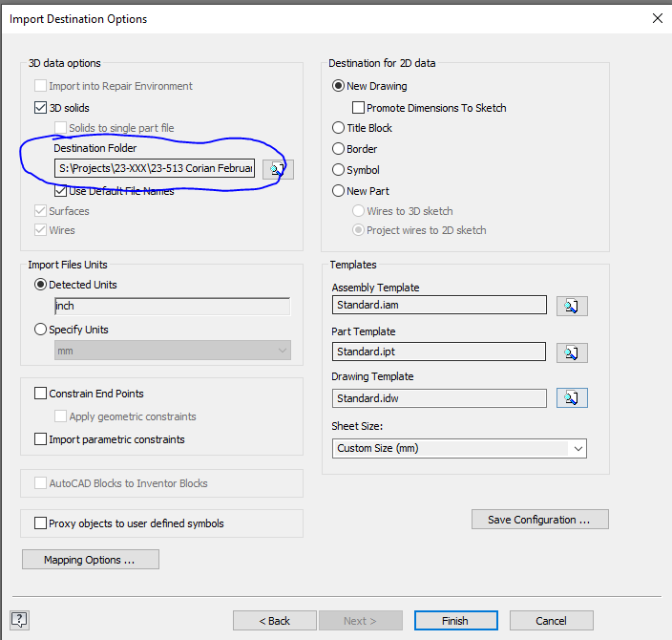This screenshot has height=640, width=672.
Task: Browse for the Assembly Template file
Action: pos(572,306)
